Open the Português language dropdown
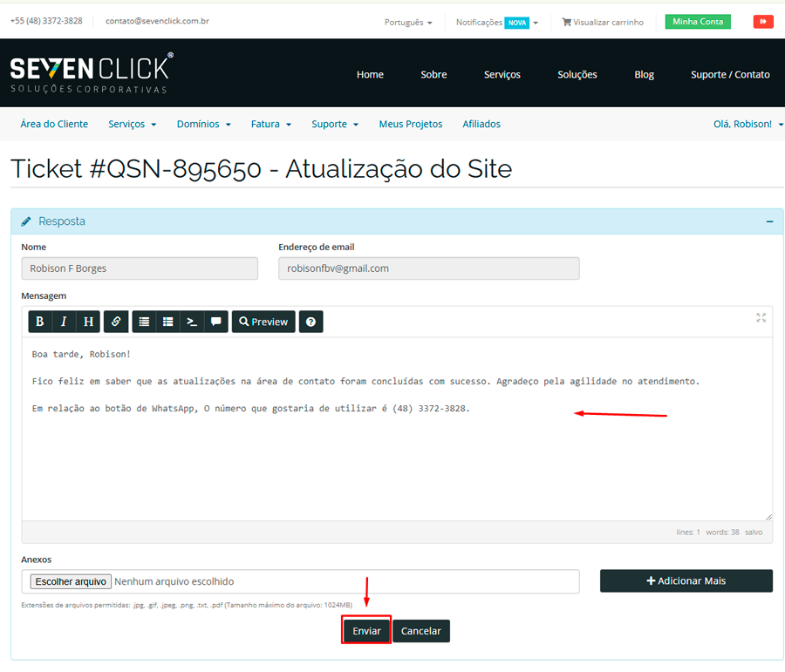Image resolution: width=785 pixels, height=672 pixels. pos(408,23)
